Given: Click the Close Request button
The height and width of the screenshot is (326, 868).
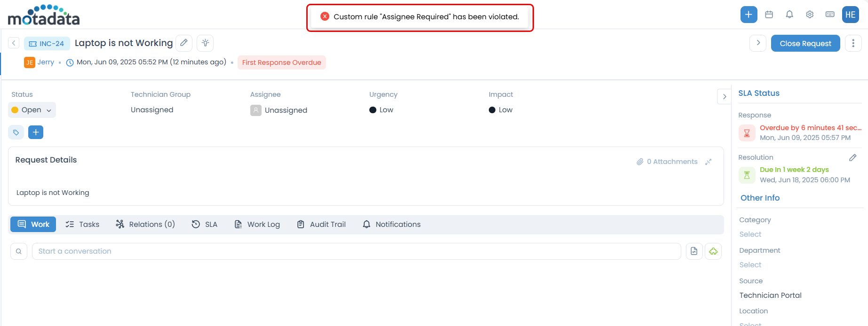Looking at the screenshot, I should [805, 43].
